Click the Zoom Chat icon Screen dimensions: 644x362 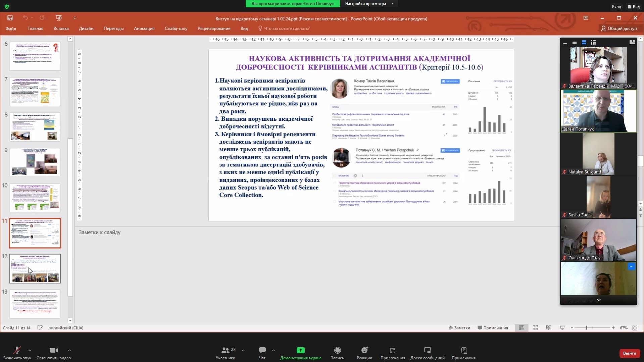(262, 350)
